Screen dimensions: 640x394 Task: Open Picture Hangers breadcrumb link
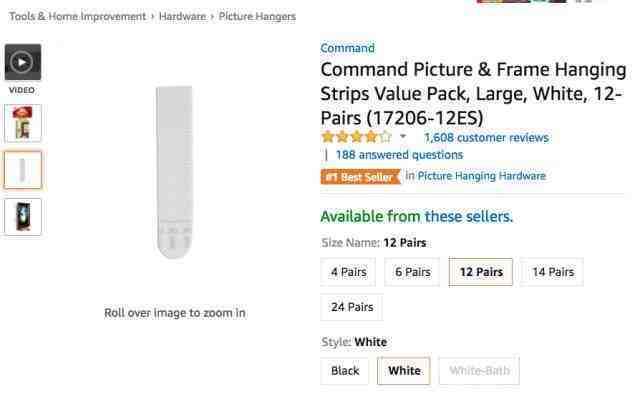[x=257, y=17]
